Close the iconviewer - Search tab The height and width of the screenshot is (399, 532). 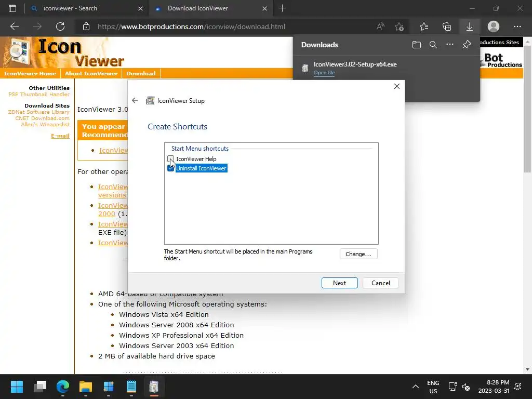point(140,8)
